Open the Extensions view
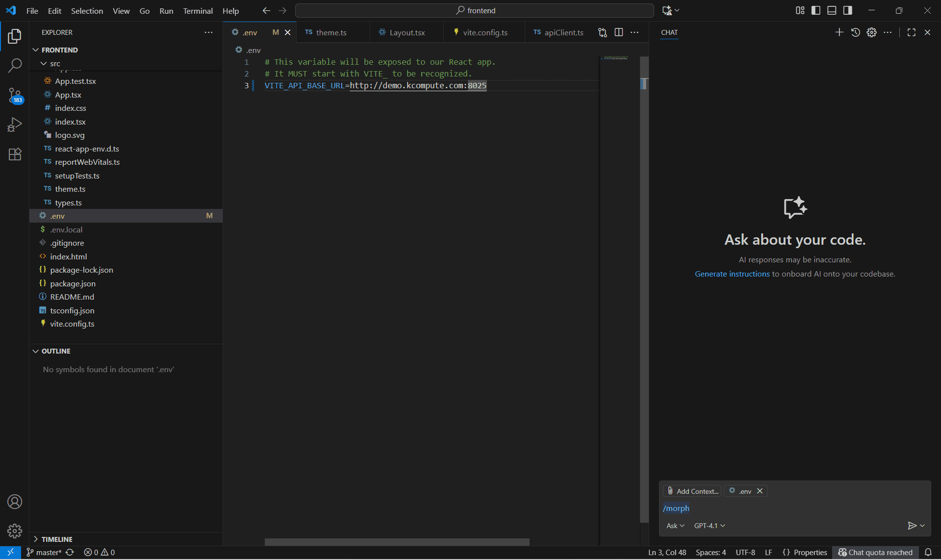 click(15, 154)
